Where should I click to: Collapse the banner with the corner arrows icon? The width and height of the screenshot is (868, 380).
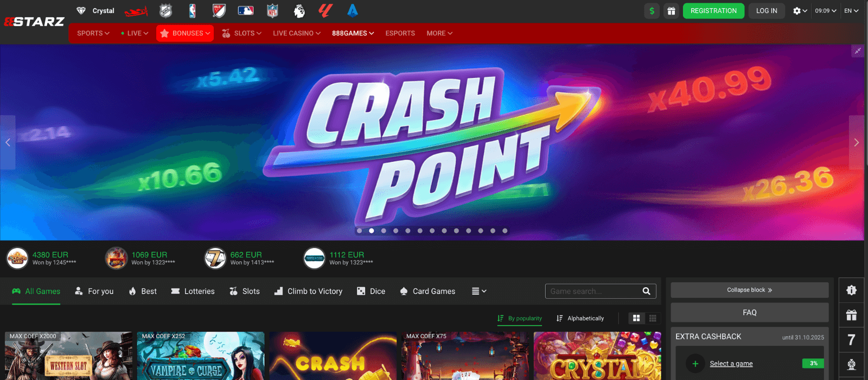pyautogui.click(x=858, y=51)
